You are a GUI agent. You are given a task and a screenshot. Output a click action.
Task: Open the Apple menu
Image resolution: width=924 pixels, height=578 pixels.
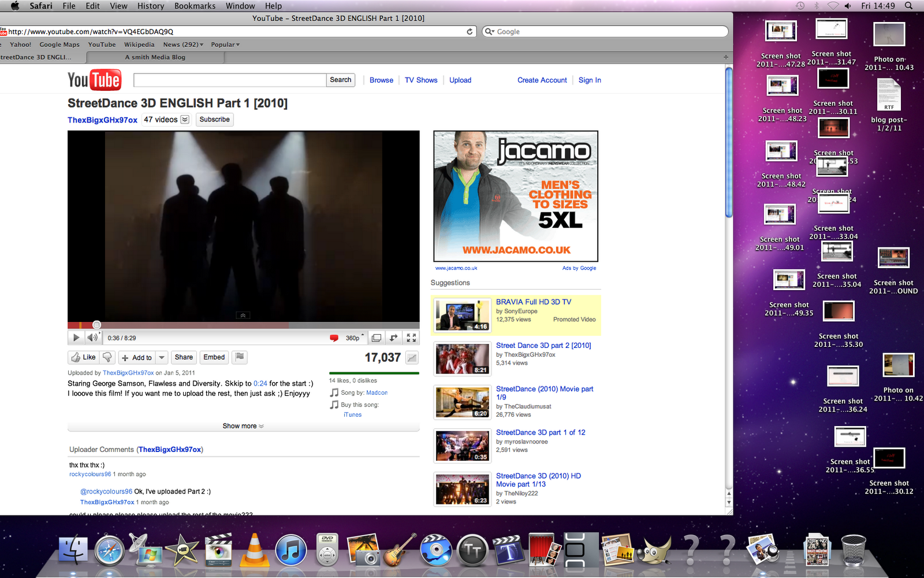(x=15, y=6)
